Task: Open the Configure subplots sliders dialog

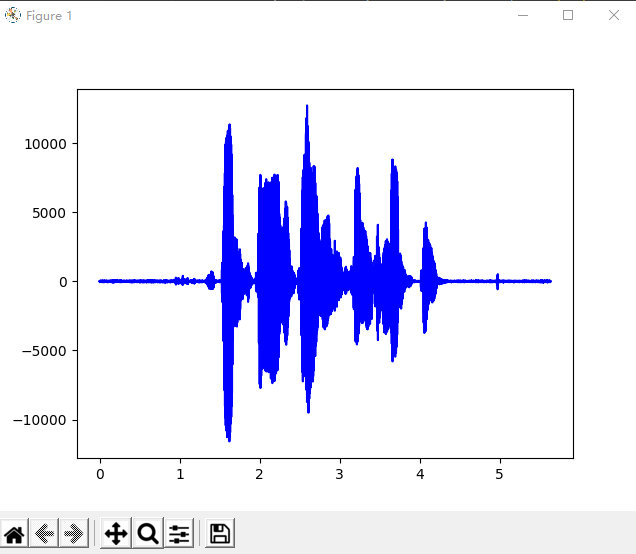Action: click(x=179, y=534)
